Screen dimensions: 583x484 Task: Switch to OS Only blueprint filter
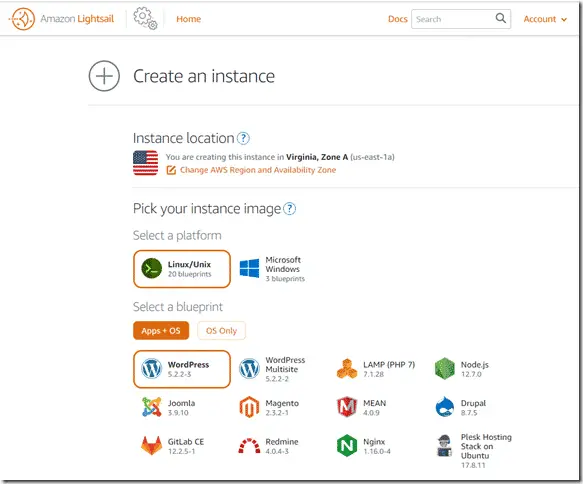click(x=221, y=330)
